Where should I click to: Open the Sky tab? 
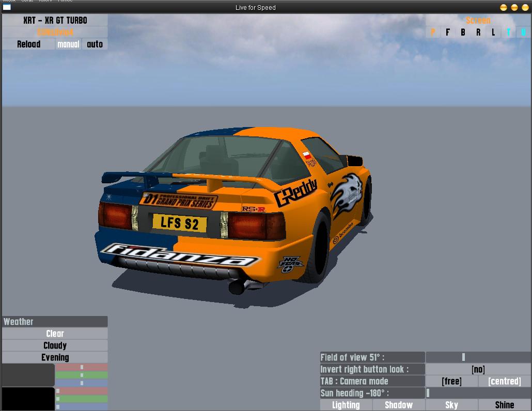(451, 405)
